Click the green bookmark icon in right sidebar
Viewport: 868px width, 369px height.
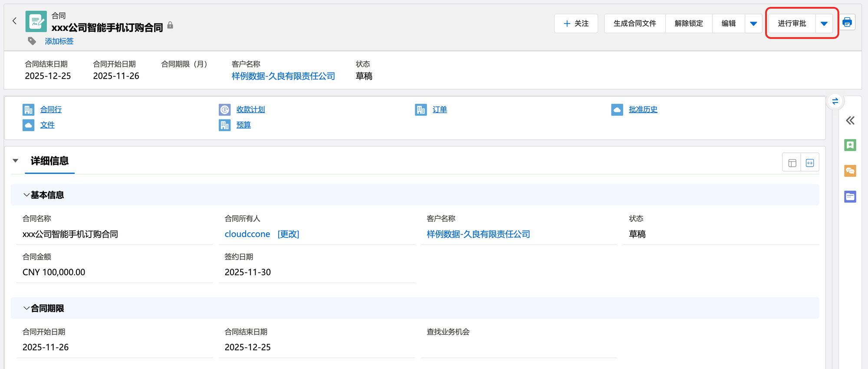(850, 145)
